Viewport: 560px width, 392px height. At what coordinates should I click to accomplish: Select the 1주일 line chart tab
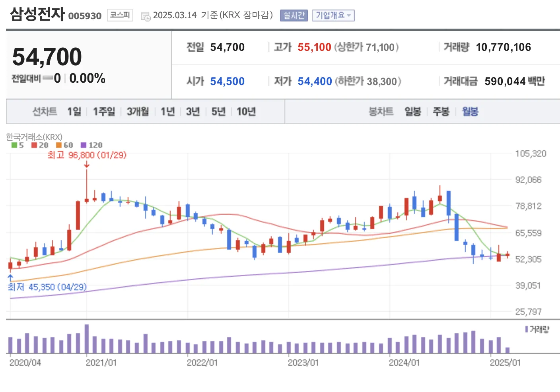point(104,112)
